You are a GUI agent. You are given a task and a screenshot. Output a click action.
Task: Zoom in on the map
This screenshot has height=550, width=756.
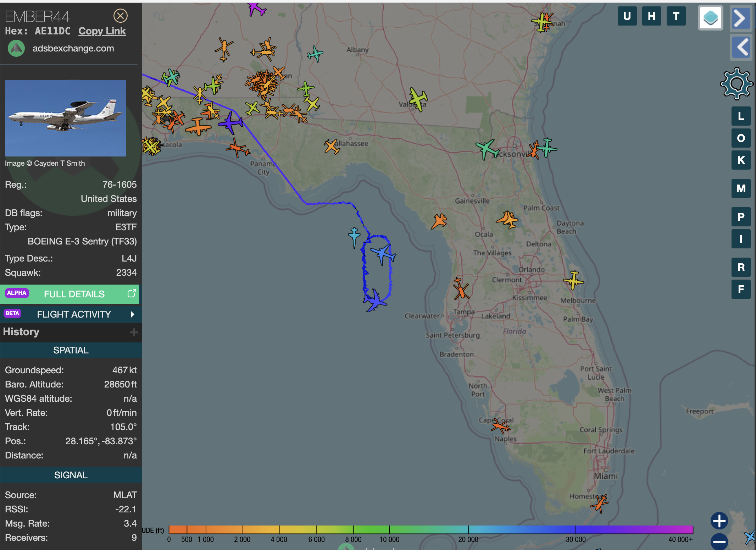(719, 521)
